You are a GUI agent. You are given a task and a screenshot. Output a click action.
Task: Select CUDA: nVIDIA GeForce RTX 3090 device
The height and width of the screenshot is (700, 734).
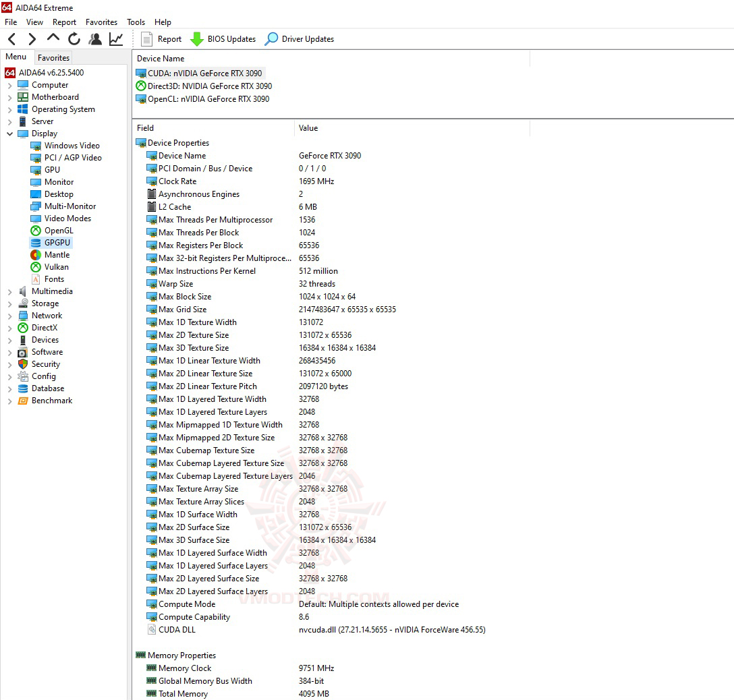coord(200,73)
